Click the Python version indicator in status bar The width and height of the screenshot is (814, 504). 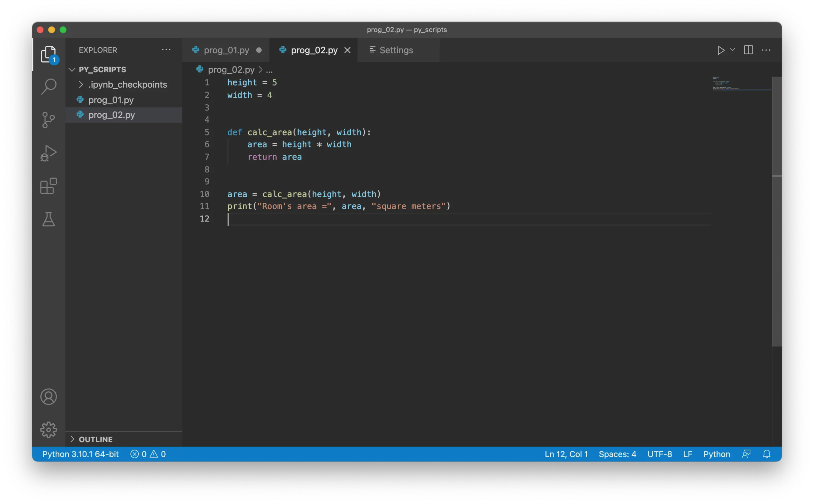click(80, 454)
